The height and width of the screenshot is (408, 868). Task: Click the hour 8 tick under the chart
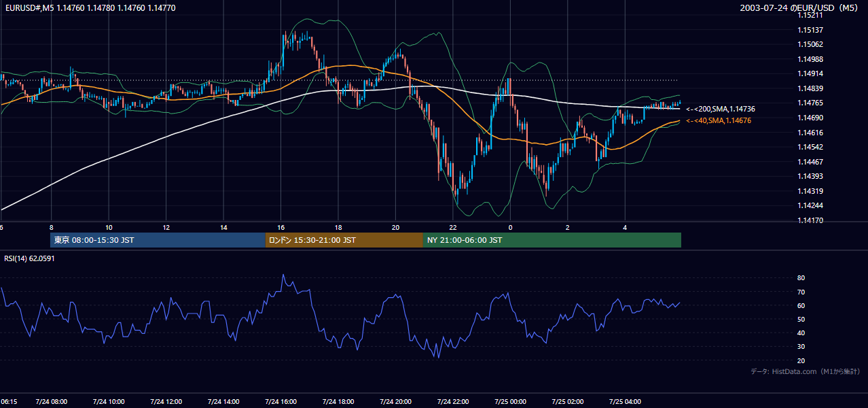(51, 227)
